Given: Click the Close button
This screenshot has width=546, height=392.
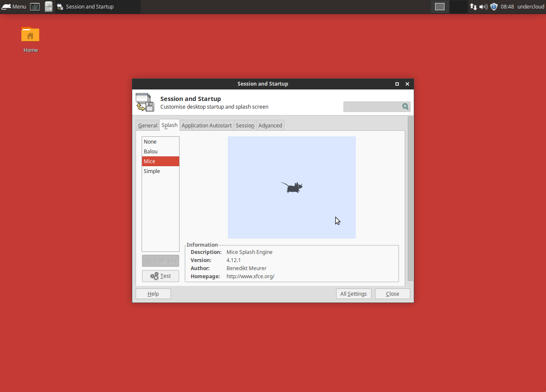Looking at the screenshot, I should pos(392,294).
